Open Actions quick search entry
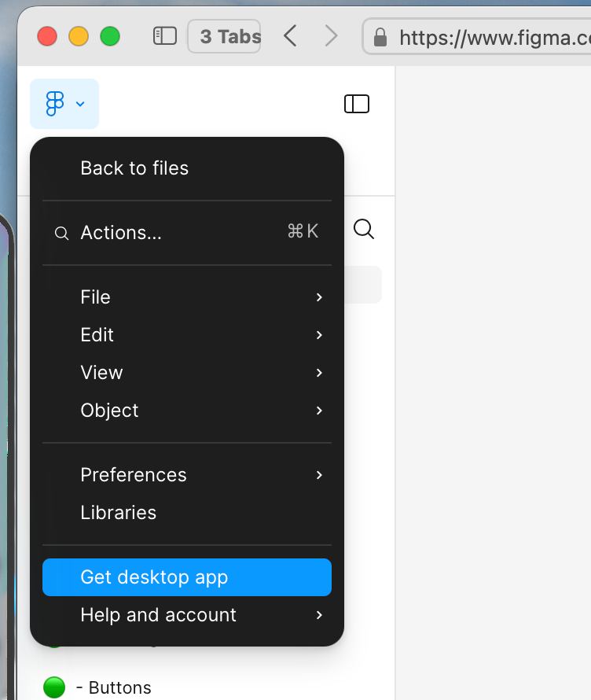Screen dimensions: 591x700 186,233
